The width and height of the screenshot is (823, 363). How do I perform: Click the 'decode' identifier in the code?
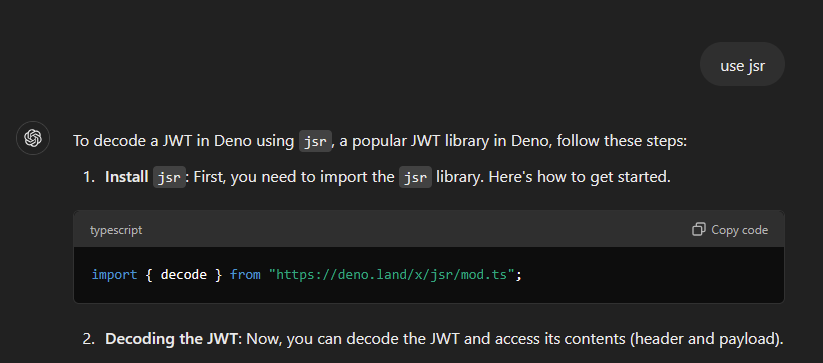184,275
